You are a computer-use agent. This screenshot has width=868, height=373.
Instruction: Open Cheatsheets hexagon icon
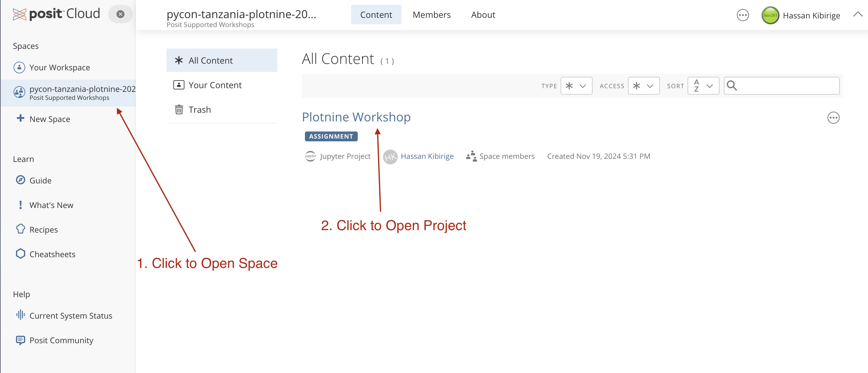click(21, 254)
